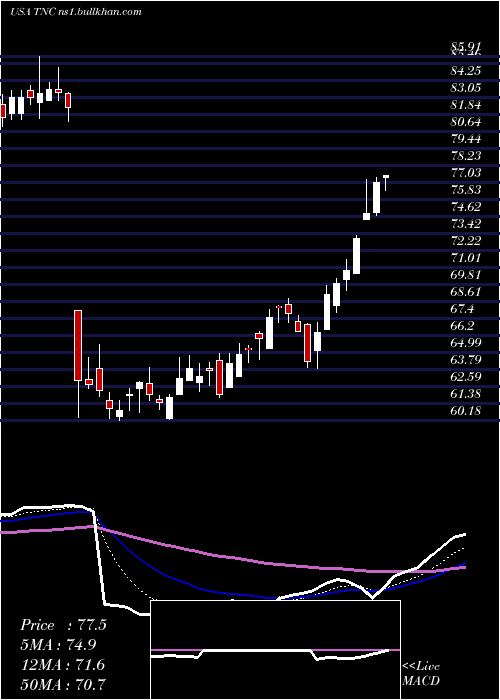Click the '12MA : 71.6' readout
Image resolution: width=500 pixels, height=700 pixels.
[62, 665]
